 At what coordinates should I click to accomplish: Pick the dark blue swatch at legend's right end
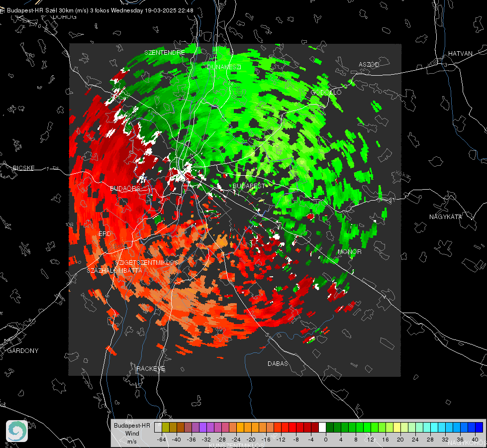tap(479, 427)
